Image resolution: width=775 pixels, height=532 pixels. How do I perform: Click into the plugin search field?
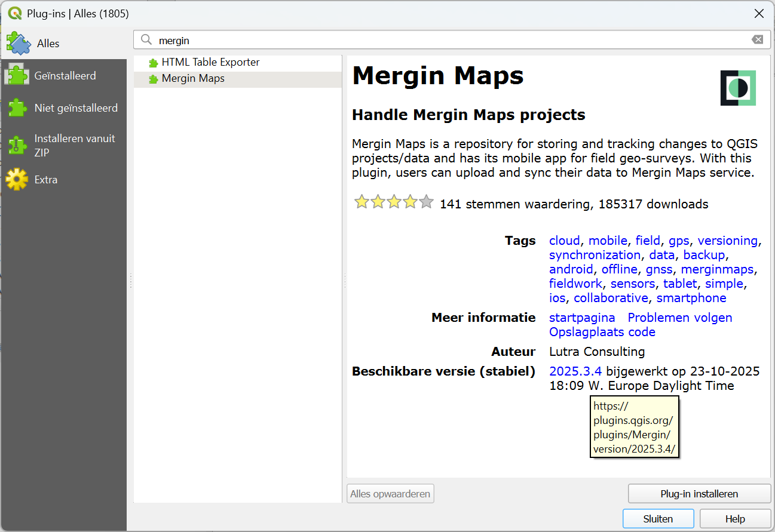tap(448, 40)
